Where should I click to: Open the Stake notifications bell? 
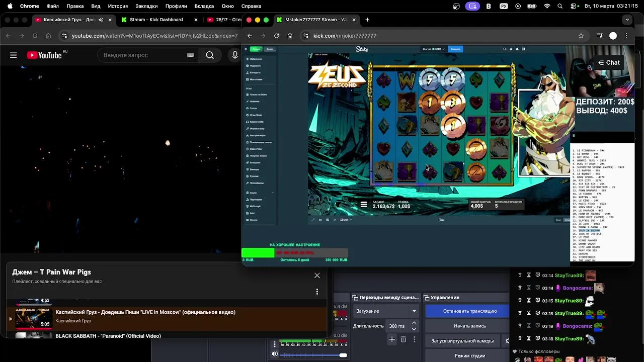pyautogui.click(x=517, y=49)
